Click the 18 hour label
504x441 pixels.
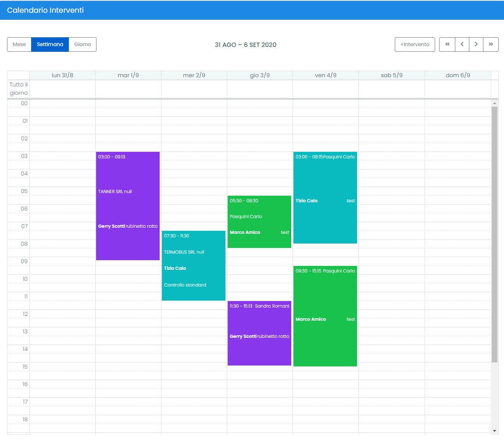25,419
